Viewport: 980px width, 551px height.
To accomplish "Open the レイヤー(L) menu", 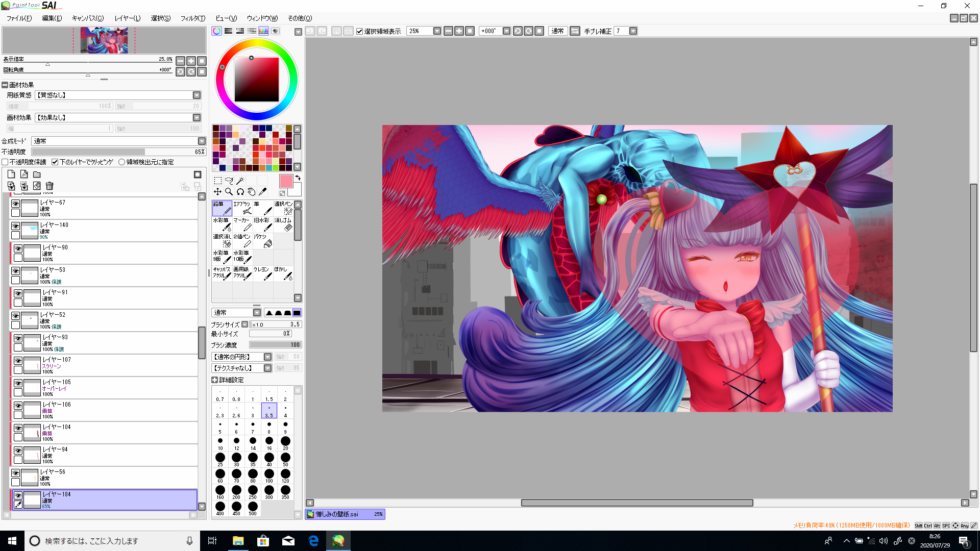I will pos(128,18).
